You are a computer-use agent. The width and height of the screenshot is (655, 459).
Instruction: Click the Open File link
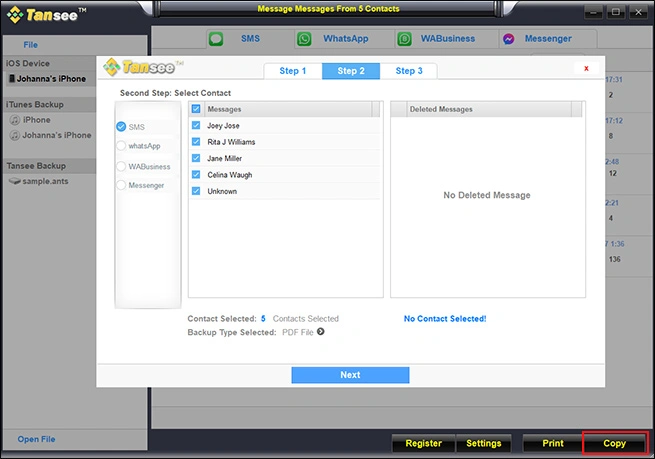click(36, 439)
